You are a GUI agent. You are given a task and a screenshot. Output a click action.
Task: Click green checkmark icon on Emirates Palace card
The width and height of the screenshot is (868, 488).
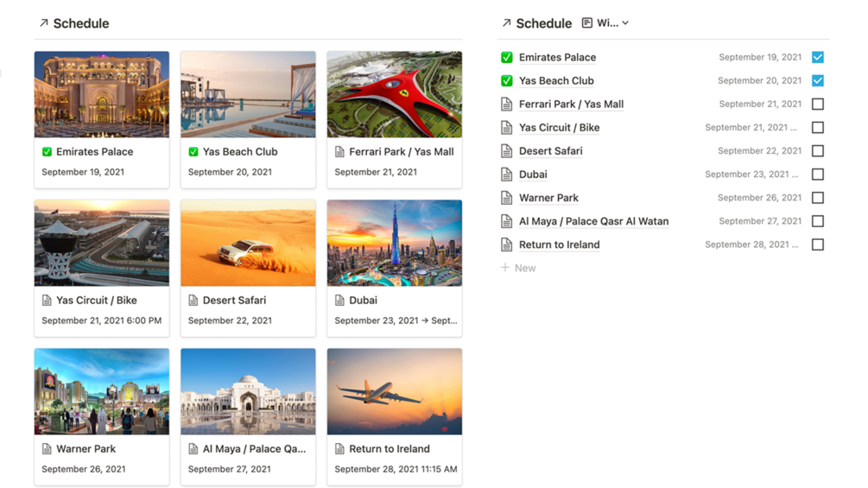(x=47, y=152)
